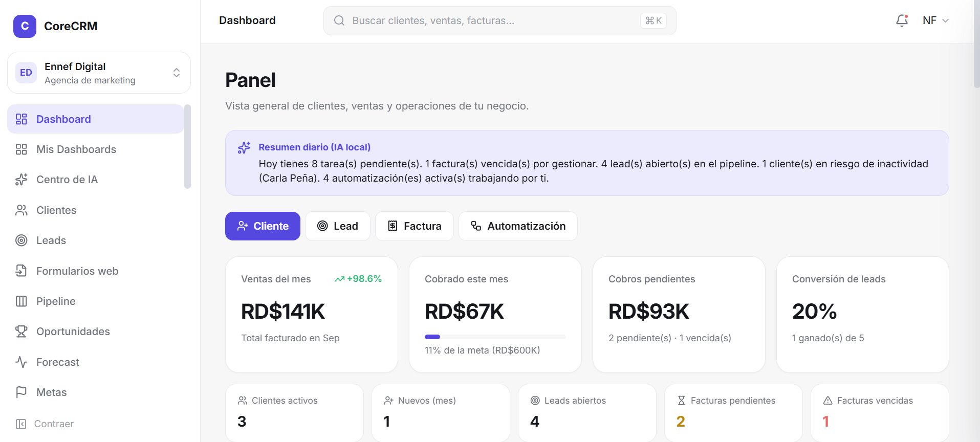Click the Clientes people icon
The width and height of the screenshot is (980, 442).
click(21, 210)
